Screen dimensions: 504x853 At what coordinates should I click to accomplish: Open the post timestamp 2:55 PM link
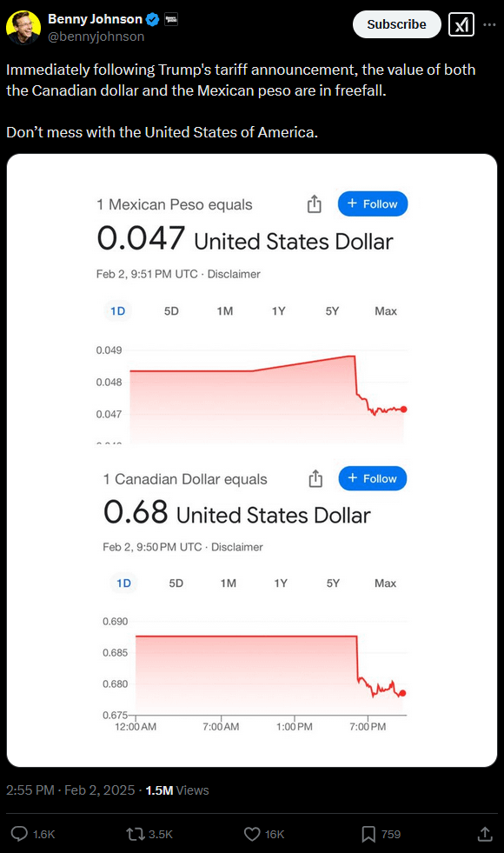[x=30, y=790]
